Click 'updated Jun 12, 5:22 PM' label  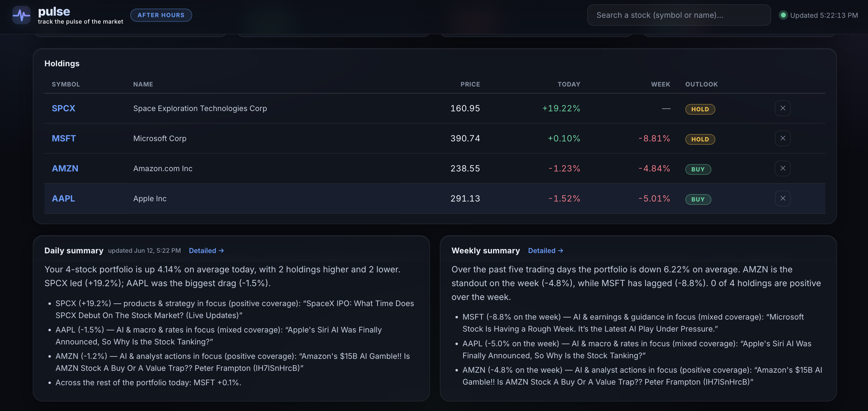(144, 251)
